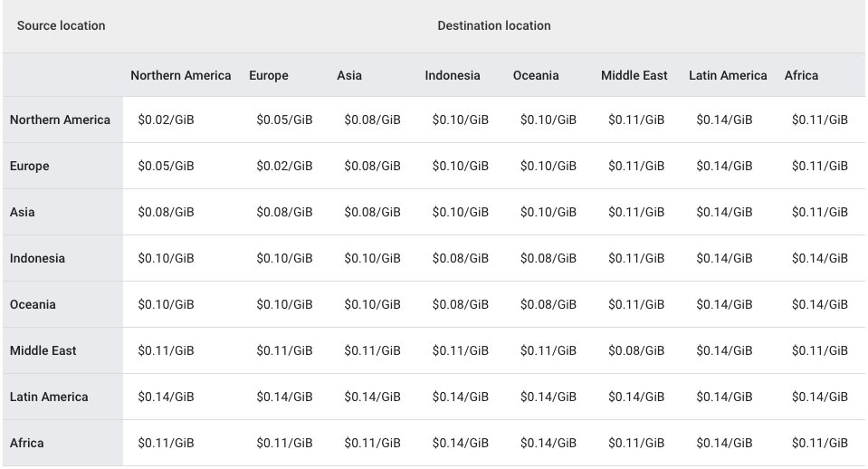
Task: Click the Source location header text
Action: click(61, 25)
